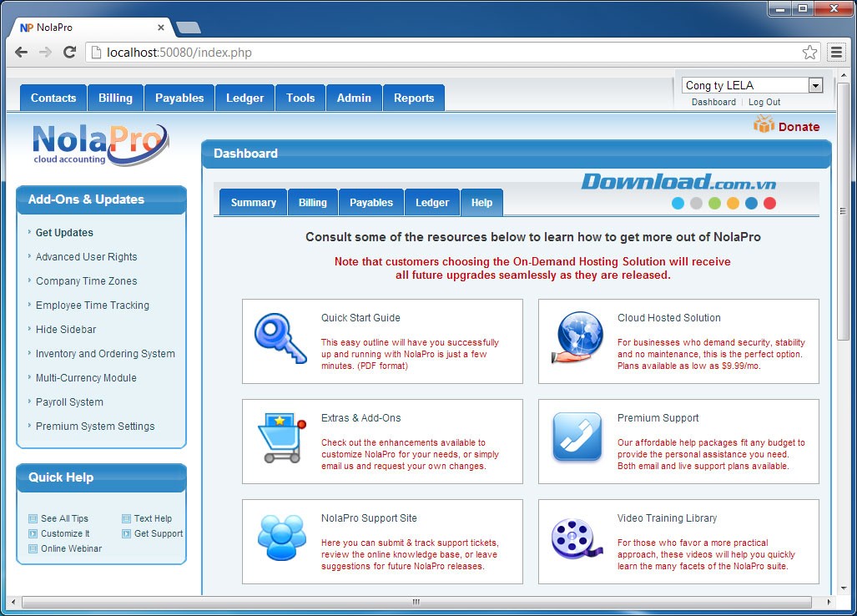
Task: Click the Donate gift box icon
Action: point(764,125)
